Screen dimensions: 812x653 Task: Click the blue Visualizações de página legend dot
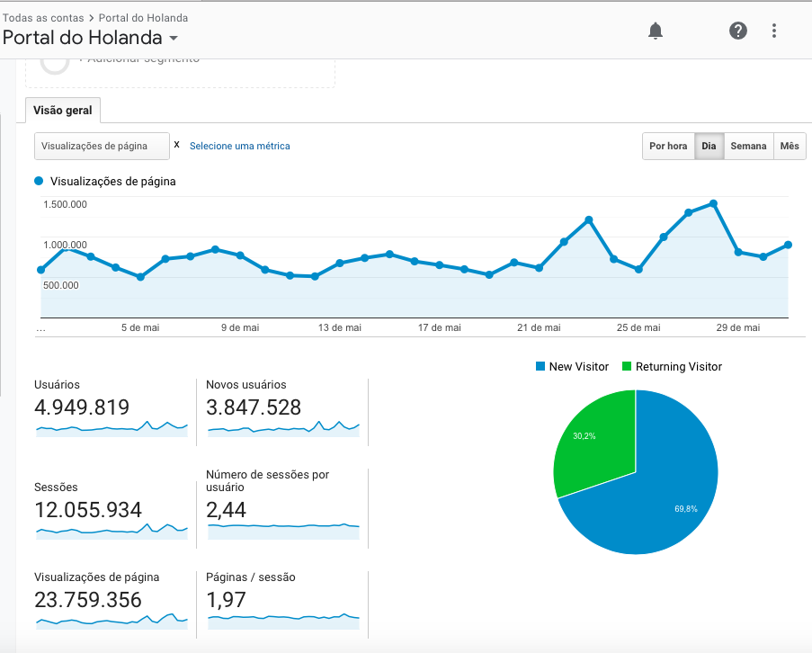click(x=39, y=181)
